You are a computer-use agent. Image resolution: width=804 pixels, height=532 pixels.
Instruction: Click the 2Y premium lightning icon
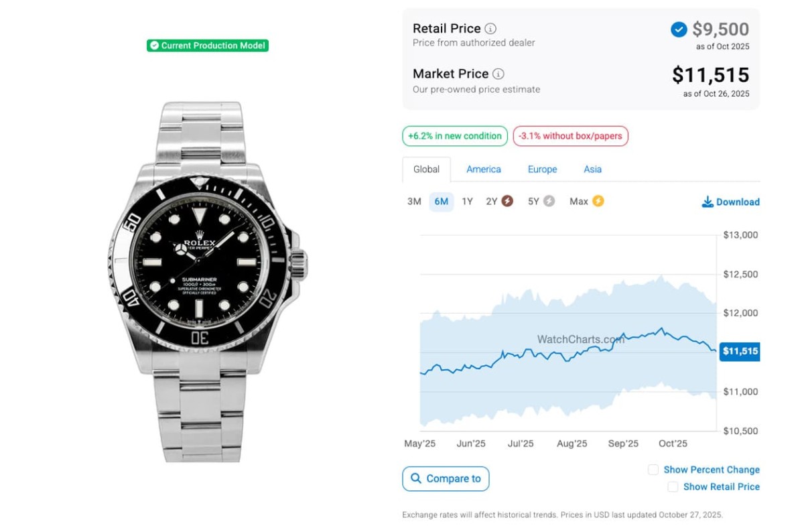(507, 201)
